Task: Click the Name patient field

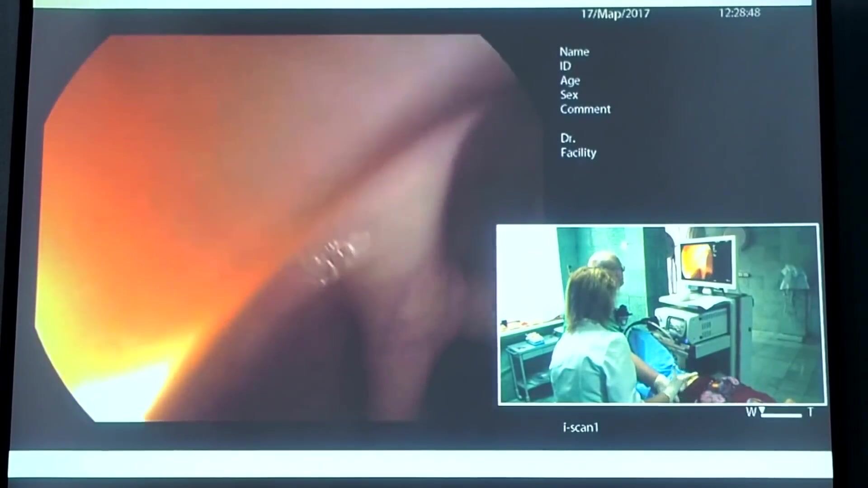Action: 574,52
